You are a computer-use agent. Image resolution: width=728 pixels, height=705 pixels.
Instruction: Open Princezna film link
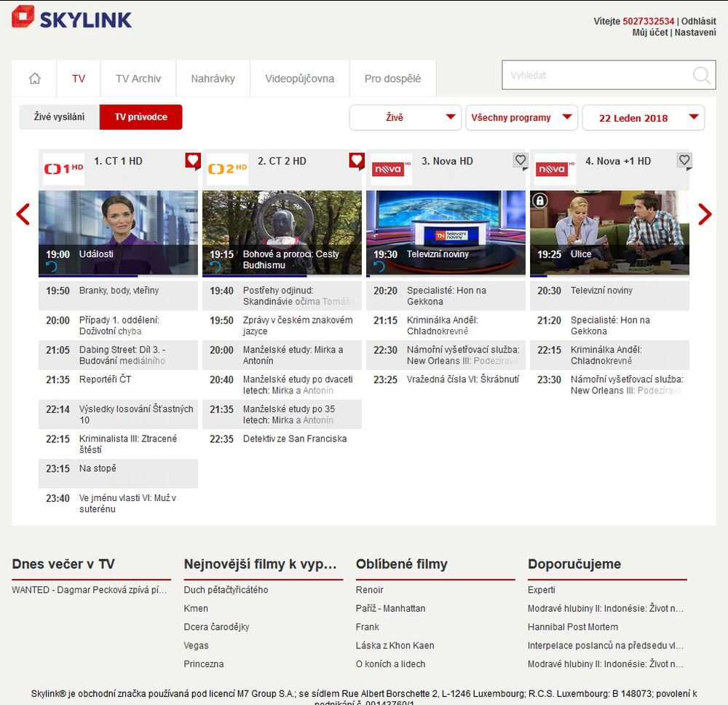[203, 664]
